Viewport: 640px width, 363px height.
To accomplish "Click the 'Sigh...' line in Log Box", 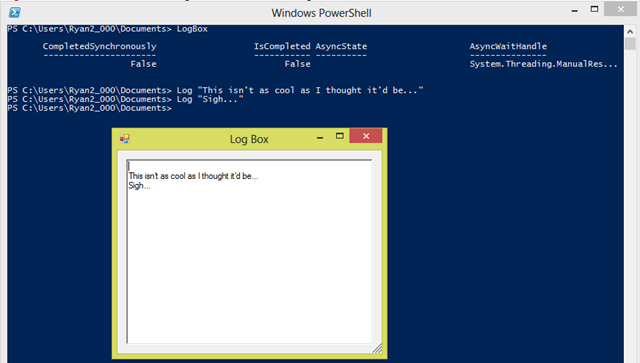I will 140,186.
